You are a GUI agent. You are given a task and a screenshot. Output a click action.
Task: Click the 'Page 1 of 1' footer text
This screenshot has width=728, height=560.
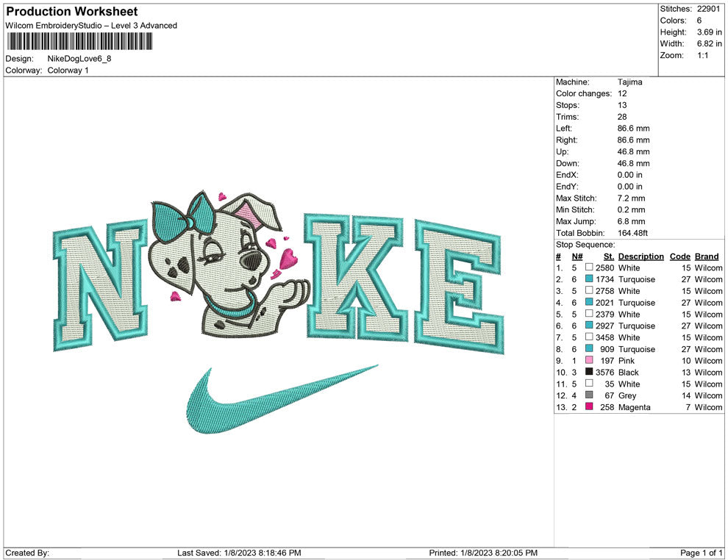point(701,553)
